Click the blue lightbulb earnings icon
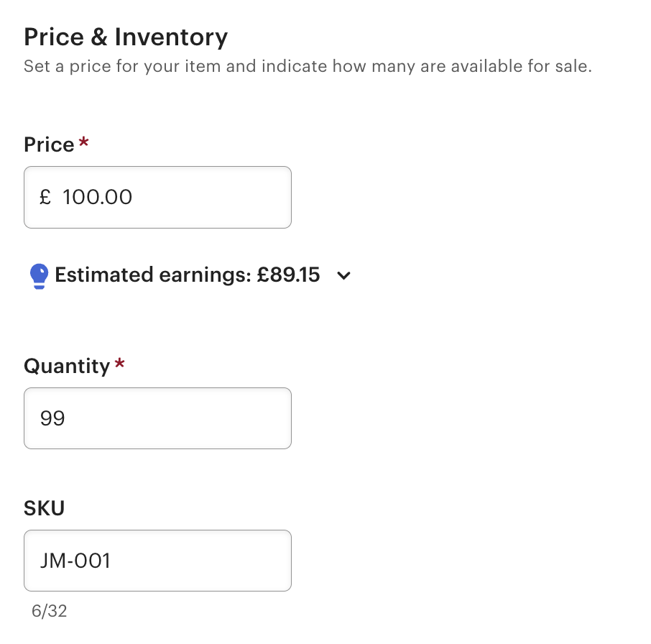Screen dimensions: 651x644 pyautogui.click(x=39, y=275)
